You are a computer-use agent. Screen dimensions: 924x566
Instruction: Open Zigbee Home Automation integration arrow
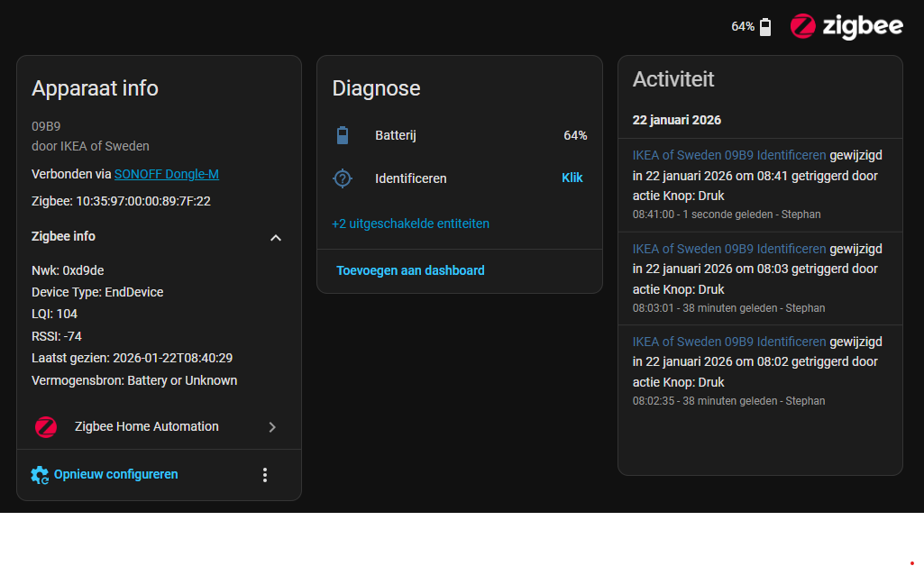[272, 427]
